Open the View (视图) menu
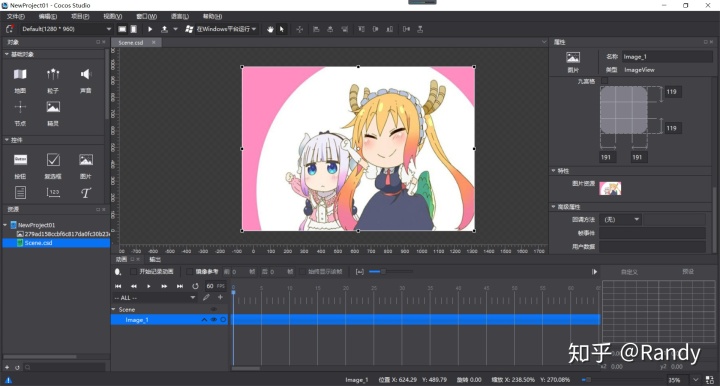 [x=112, y=17]
